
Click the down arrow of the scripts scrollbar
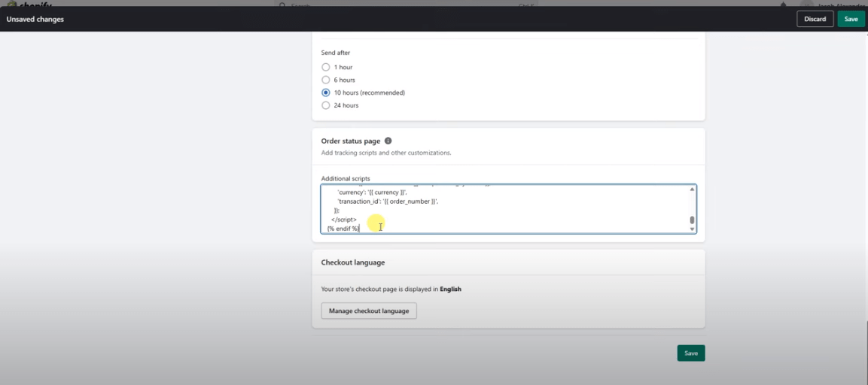point(692,229)
